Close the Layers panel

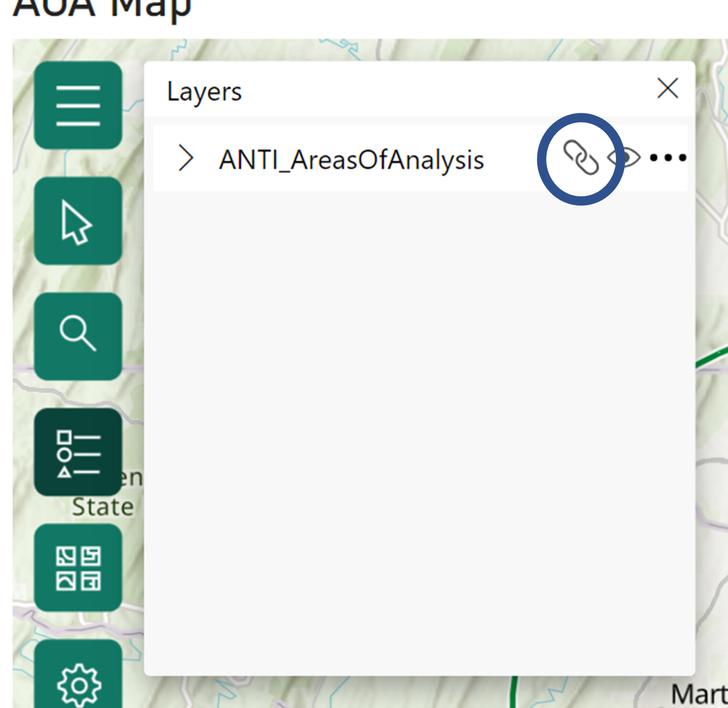pos(668,89)
